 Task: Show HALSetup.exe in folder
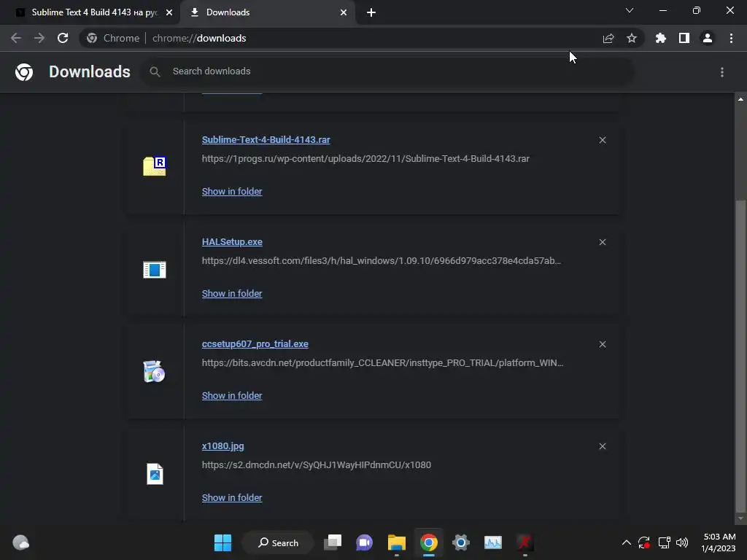coord(232,293)
